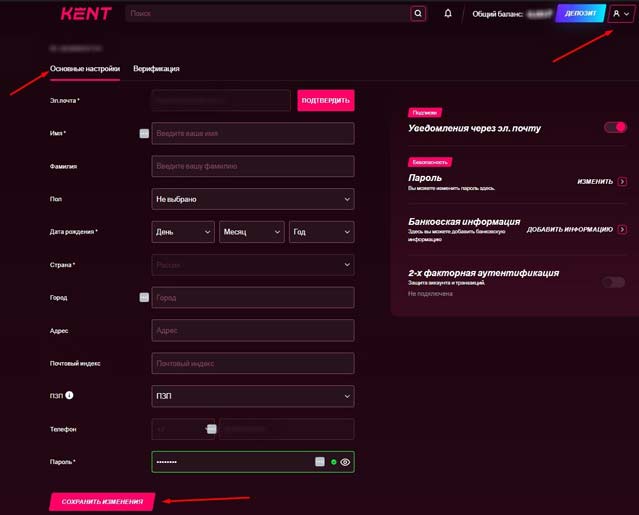
Task: Switch to the Верификация tab
Action: click(156, 69)
